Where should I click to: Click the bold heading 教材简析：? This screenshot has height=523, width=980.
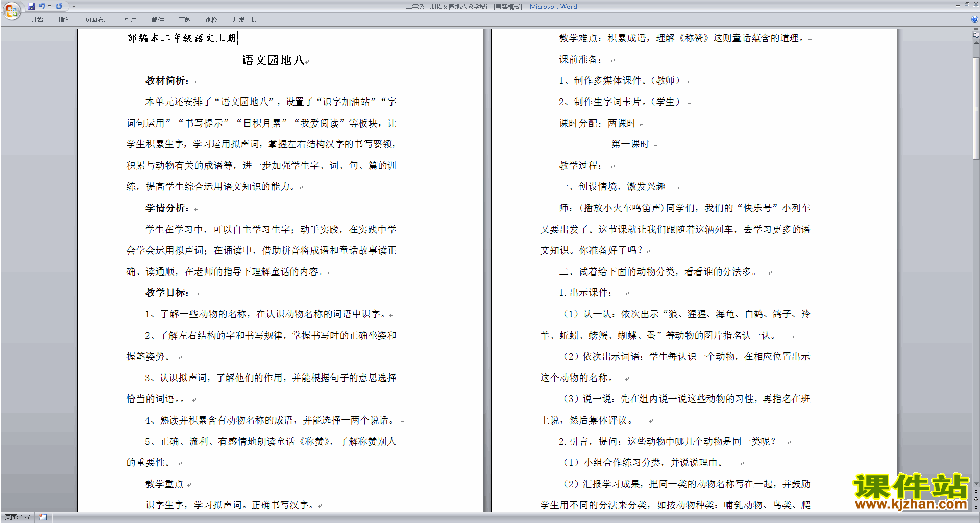(x=167, y=81)
